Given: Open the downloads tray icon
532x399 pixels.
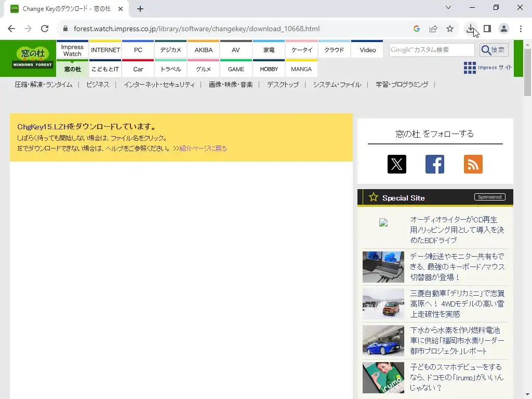Looking at the screenshot, I should (470, 29).
